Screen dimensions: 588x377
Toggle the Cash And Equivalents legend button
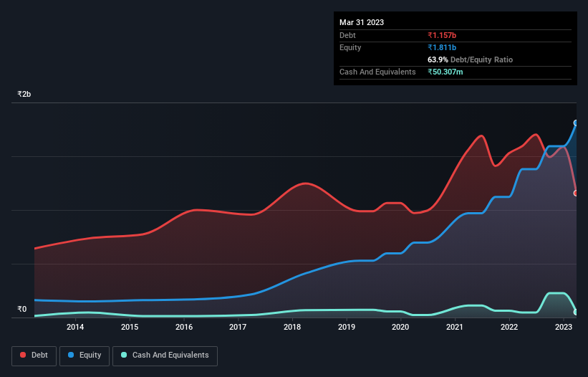tap(165, 355)
